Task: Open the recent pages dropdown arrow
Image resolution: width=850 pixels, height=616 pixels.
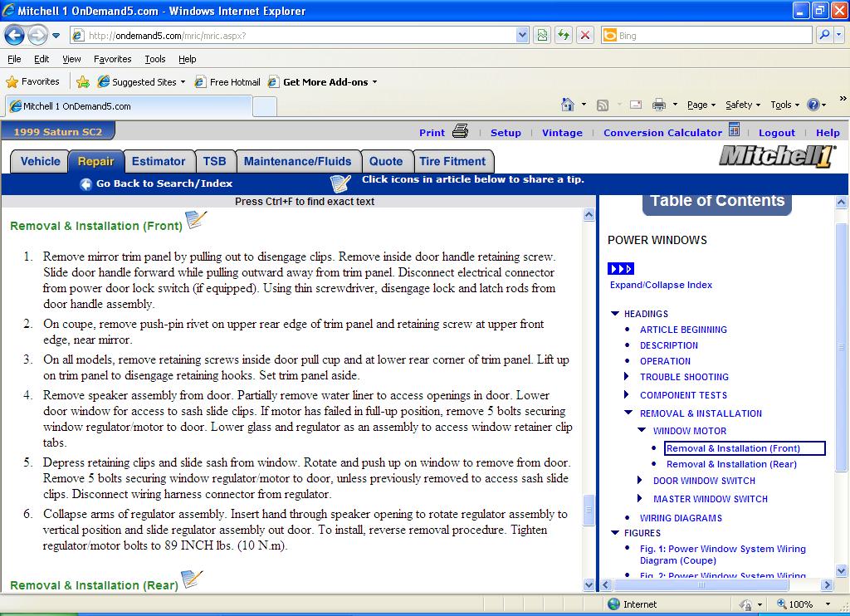Action: [56, 36]
